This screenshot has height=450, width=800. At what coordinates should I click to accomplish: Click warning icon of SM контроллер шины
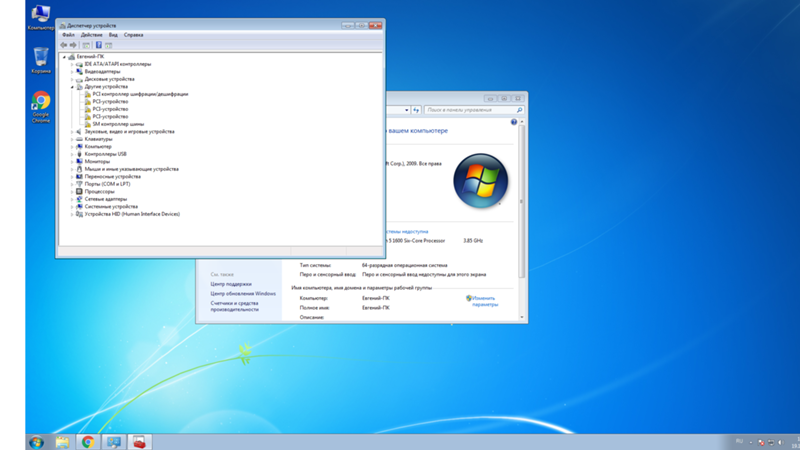pyautogui.click(x=88, y=124)
